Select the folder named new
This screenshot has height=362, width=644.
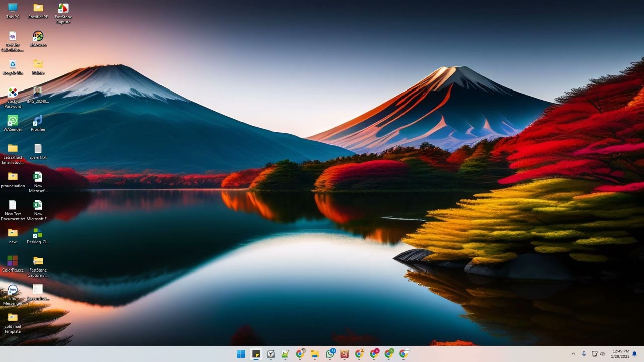[x=13, y=236]
